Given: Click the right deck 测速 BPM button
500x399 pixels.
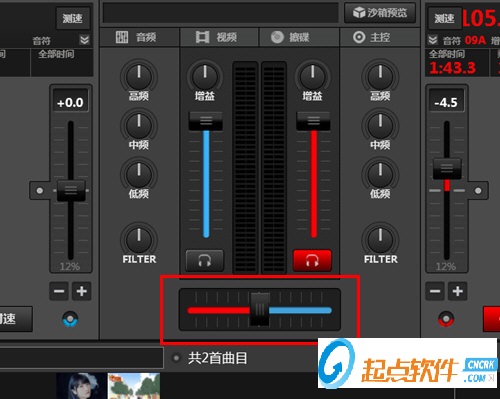Looking at the screenshot, I should click(444, 18).
